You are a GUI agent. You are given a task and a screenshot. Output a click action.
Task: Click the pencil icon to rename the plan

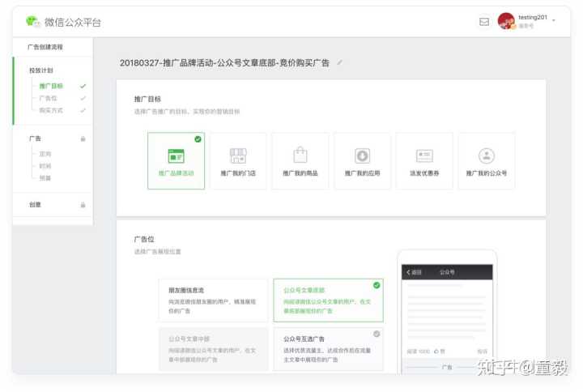point(339,62)
